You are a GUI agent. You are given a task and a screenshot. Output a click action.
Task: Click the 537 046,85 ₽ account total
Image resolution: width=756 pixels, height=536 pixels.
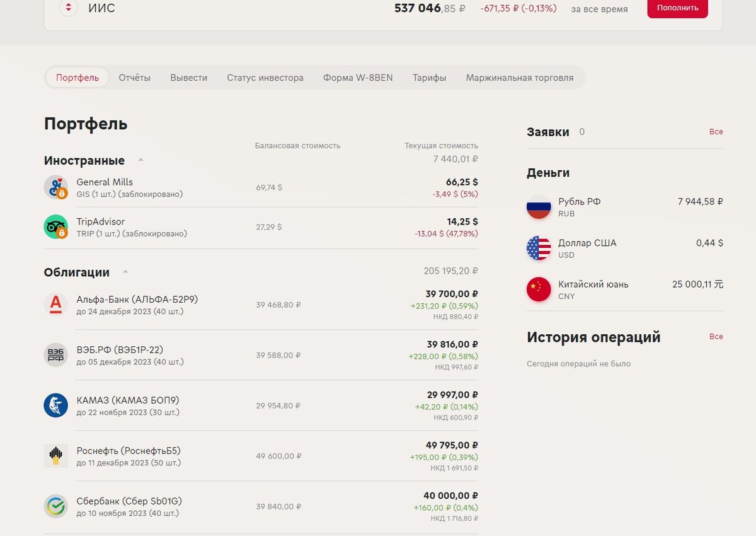point(430,8)
